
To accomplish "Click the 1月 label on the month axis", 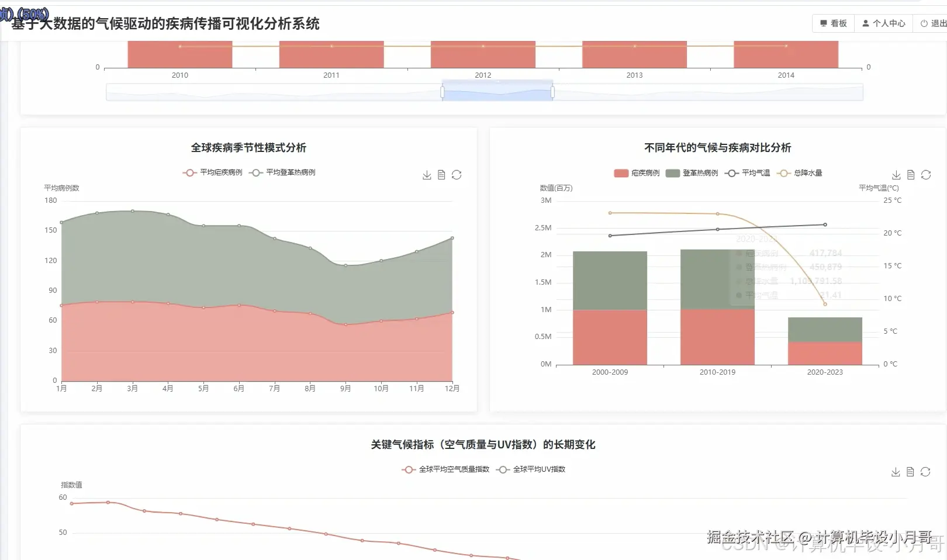I will pos(61,389).
